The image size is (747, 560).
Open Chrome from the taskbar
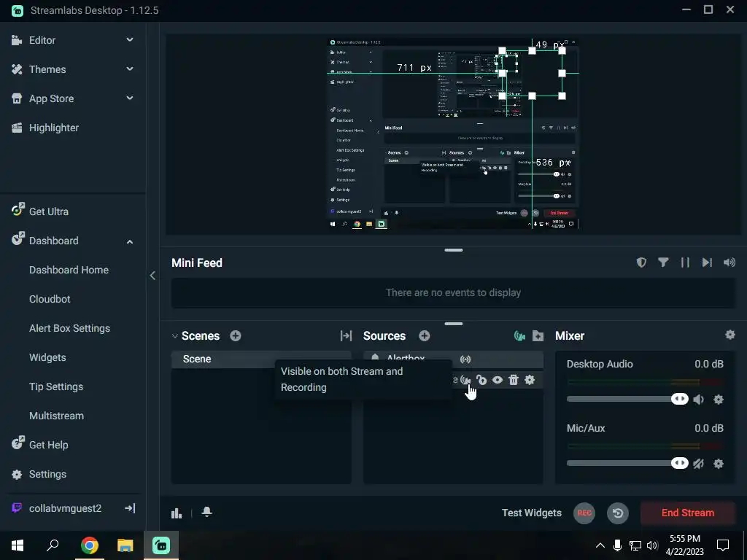(90, 545)
